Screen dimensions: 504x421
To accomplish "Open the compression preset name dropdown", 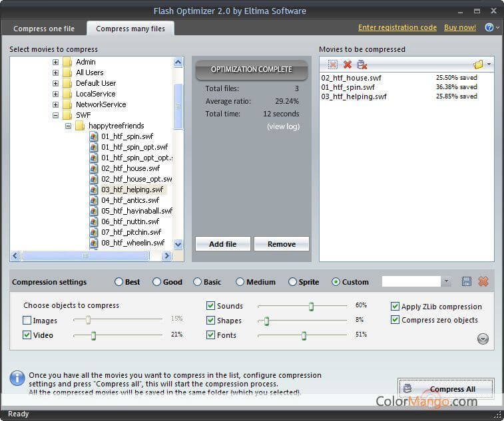I will tap(446, 282).
